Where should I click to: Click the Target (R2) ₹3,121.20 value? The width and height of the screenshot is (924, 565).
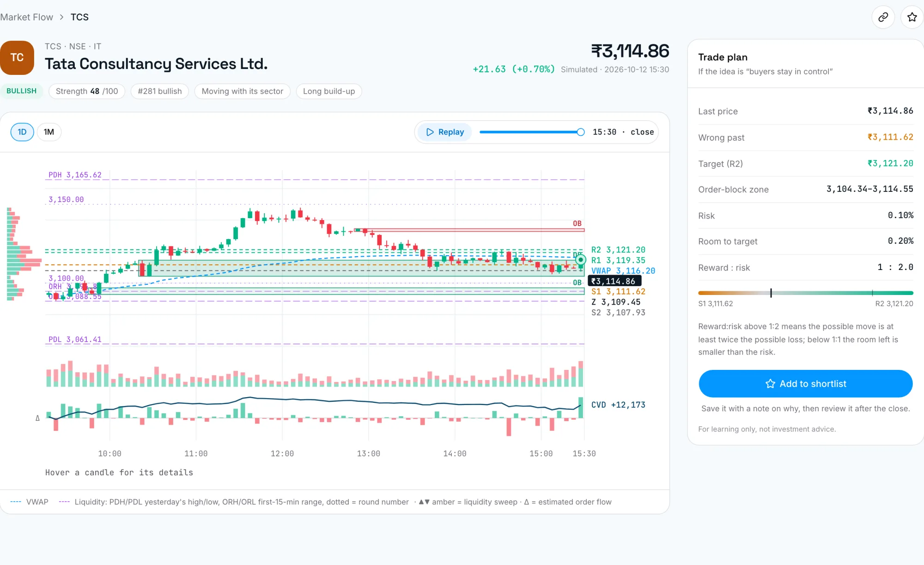click(890, 163)
